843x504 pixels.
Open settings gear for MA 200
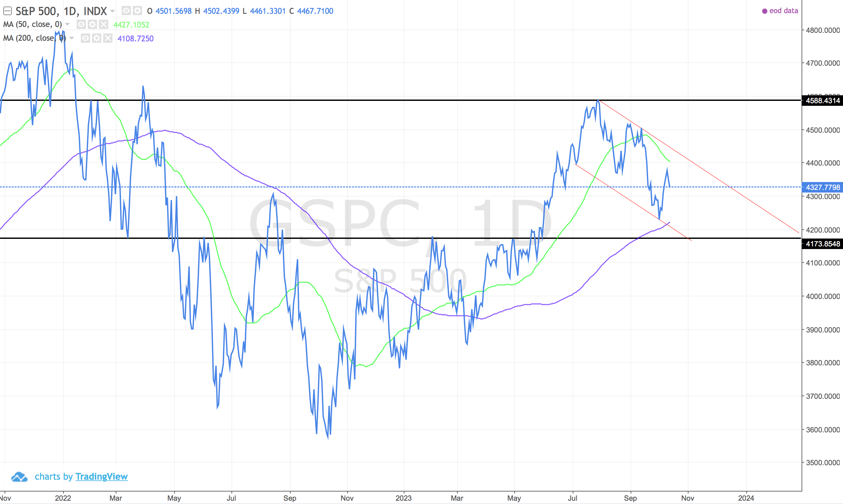(x=97, y=38)
